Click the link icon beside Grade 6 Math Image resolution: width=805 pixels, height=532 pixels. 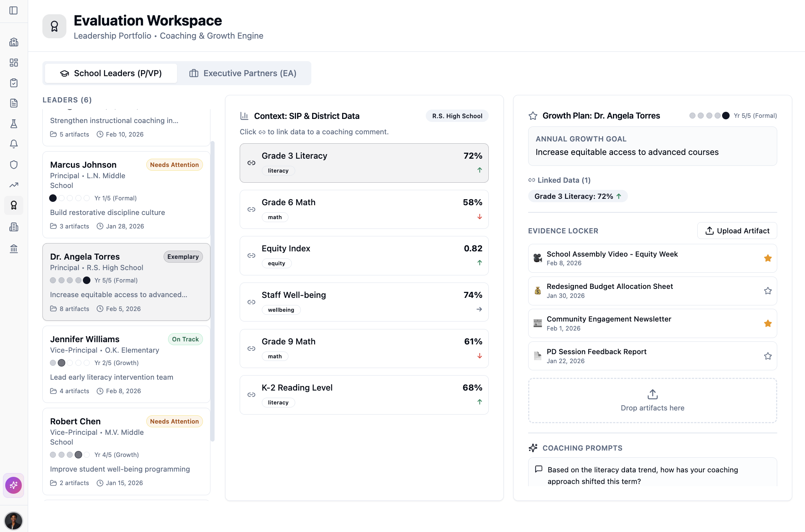pyautogui.click(x=251, y=209)
